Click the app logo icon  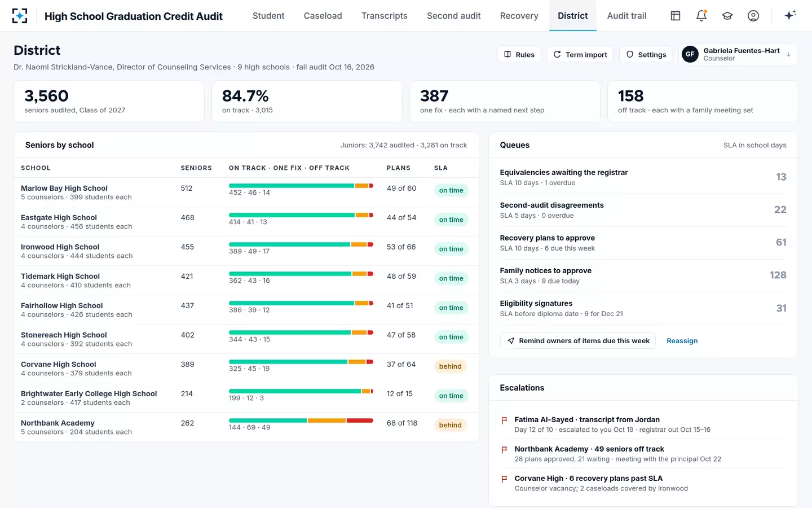[x=20, y=16]
